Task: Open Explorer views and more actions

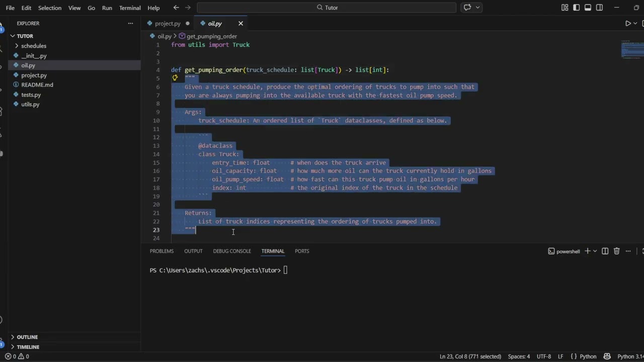Action: click(130, 23)
